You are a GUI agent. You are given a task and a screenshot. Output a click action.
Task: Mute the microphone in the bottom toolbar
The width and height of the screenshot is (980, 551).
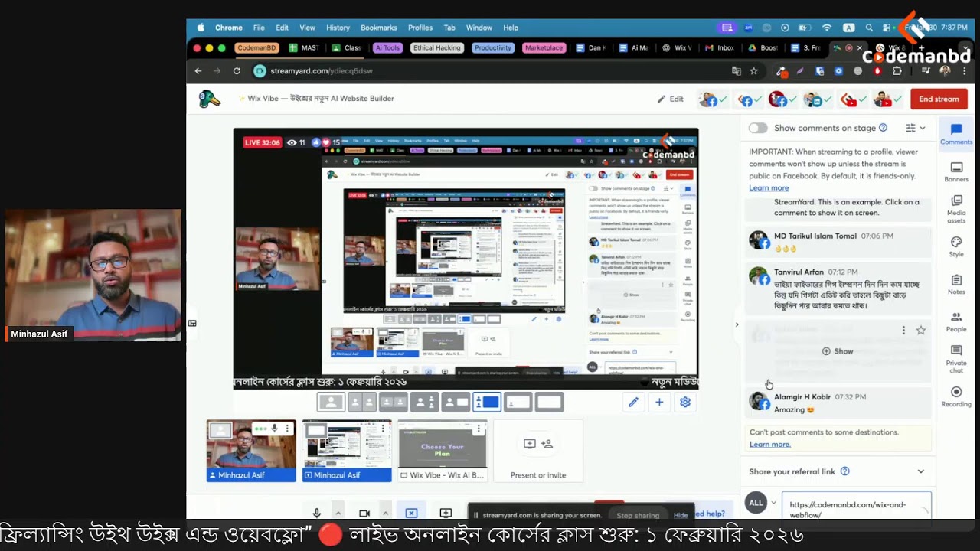(x=317, y=514)
